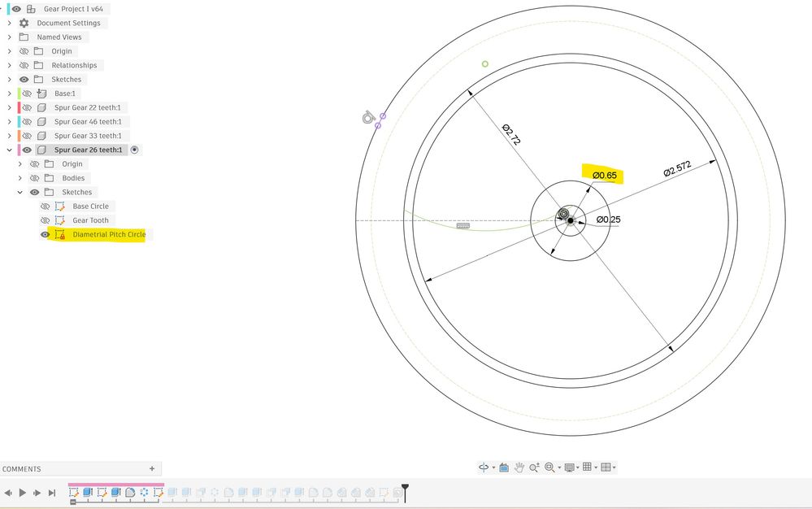Screen dimensions: 812x509
Task: Click the Base Circle sketch icon
Action: click(x=60, y=206)
